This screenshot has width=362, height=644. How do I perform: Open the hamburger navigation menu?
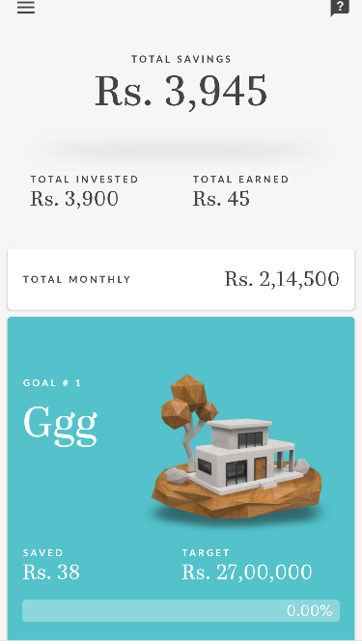coord(26,7)
